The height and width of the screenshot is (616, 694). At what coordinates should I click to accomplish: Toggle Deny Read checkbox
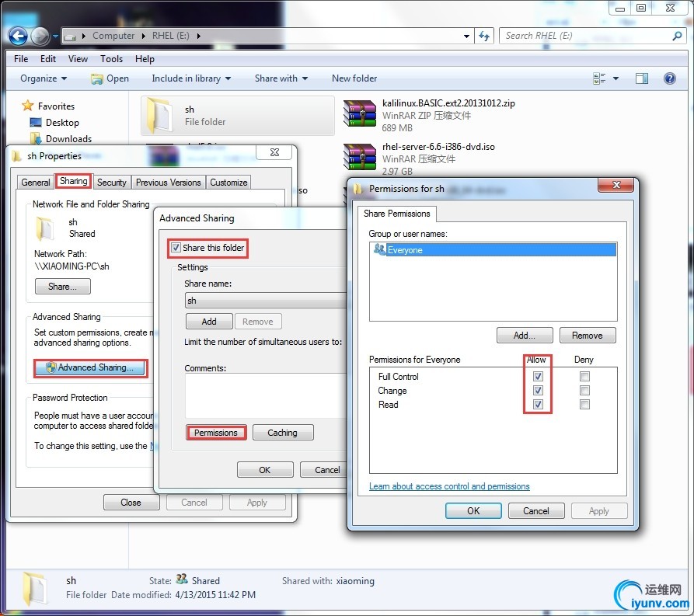point(584,404)
